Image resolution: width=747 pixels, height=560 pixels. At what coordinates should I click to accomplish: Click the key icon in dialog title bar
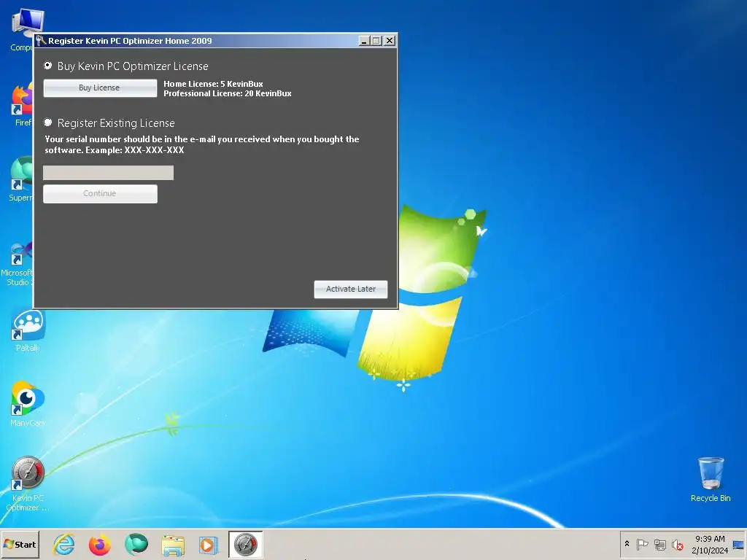point(41,41)
